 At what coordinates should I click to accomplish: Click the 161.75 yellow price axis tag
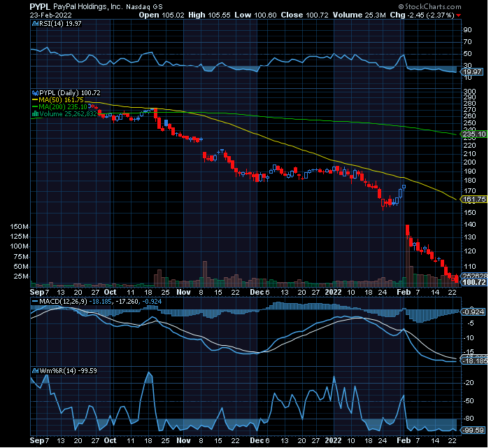point(474,199)
